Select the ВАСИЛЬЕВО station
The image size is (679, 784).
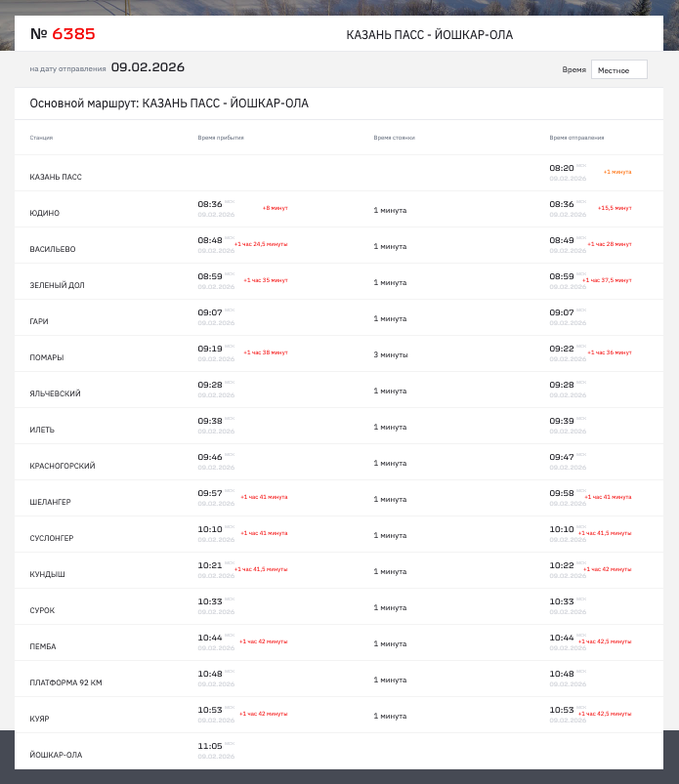pyautogui.click(x=53, y=249)
